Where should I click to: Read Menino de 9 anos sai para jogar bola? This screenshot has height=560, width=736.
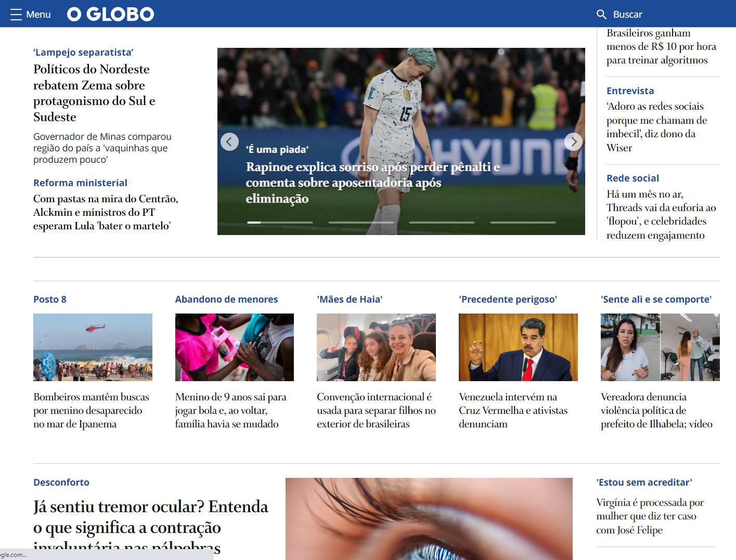(x=231, y=410)
